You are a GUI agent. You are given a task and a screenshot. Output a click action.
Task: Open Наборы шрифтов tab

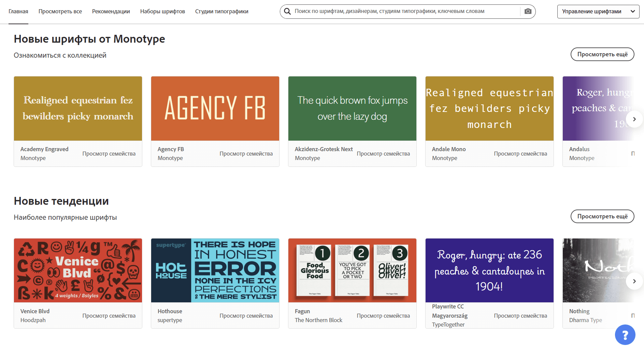pos(162,11)
